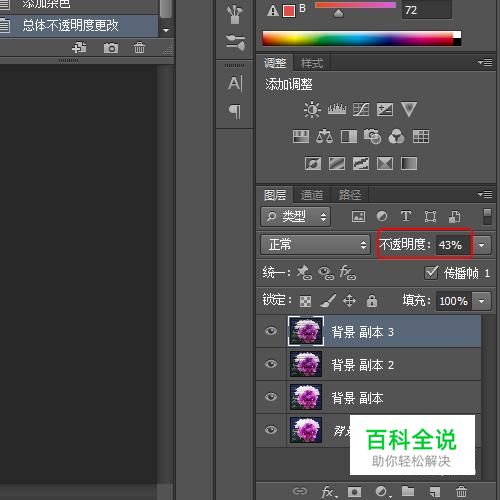Switch to the 路径 tab
Image resolution: width=500 pixels, height=500 pixels.
click(x=350, y=195)
